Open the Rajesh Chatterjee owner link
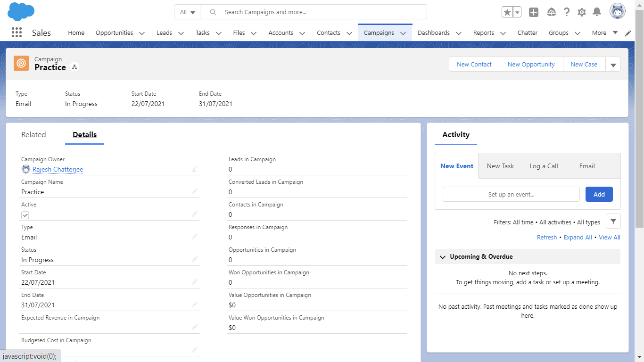Viewport: 644px width, 362px height. tap(58, 169)
